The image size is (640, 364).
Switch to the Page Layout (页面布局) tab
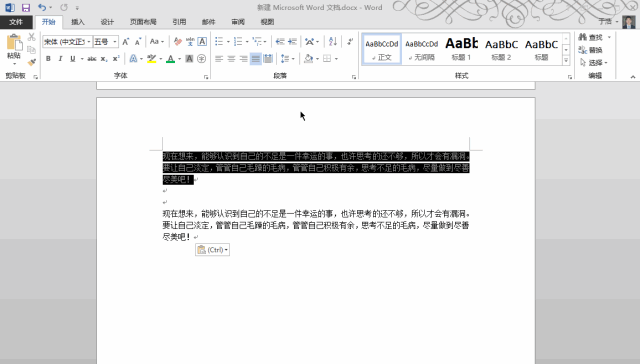click(x=143, y=22)
